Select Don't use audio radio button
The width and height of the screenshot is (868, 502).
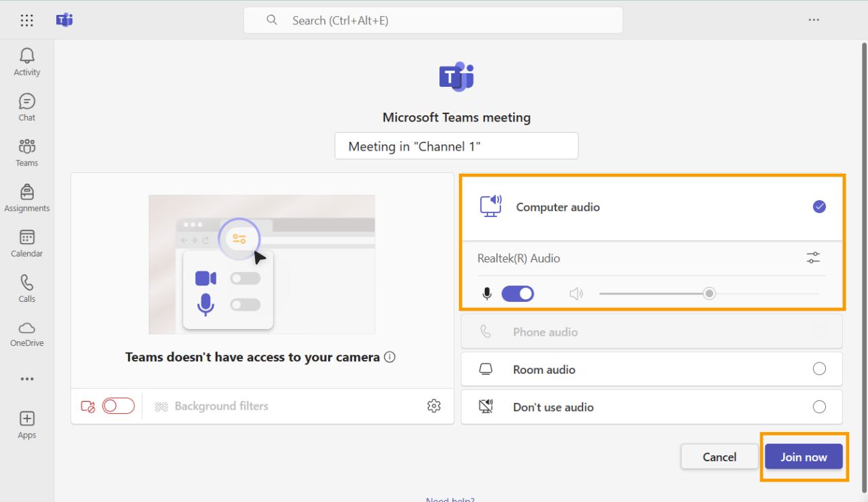[819, 407]
